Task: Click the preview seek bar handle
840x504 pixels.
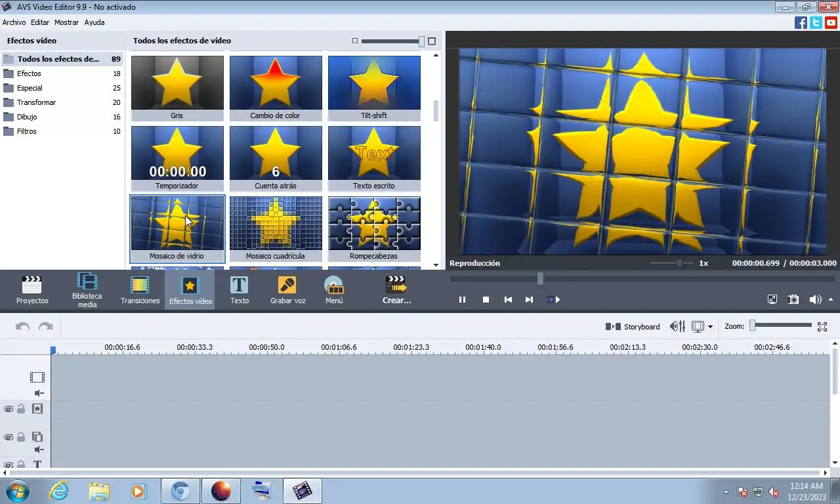Action: click(x=540, y=278)
